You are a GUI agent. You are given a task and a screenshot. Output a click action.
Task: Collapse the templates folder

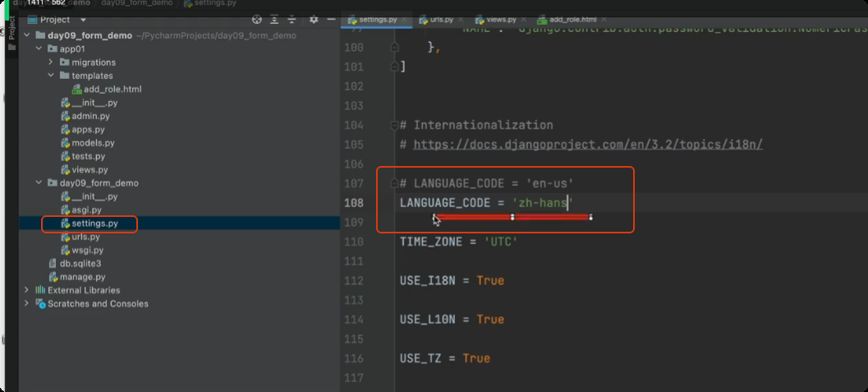51,76
